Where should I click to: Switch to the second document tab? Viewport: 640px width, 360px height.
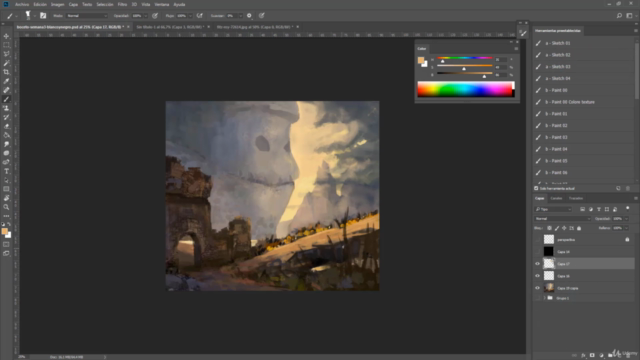click(x=170, y=27)
